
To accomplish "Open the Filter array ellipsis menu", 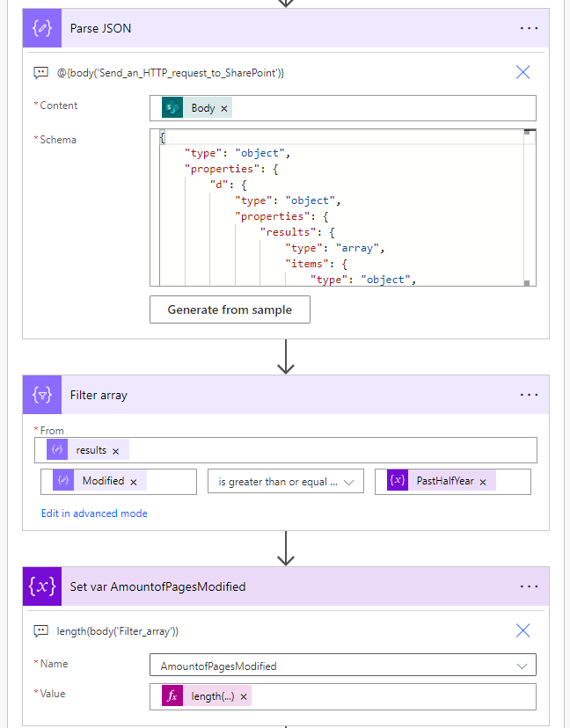I will point(529,396).
